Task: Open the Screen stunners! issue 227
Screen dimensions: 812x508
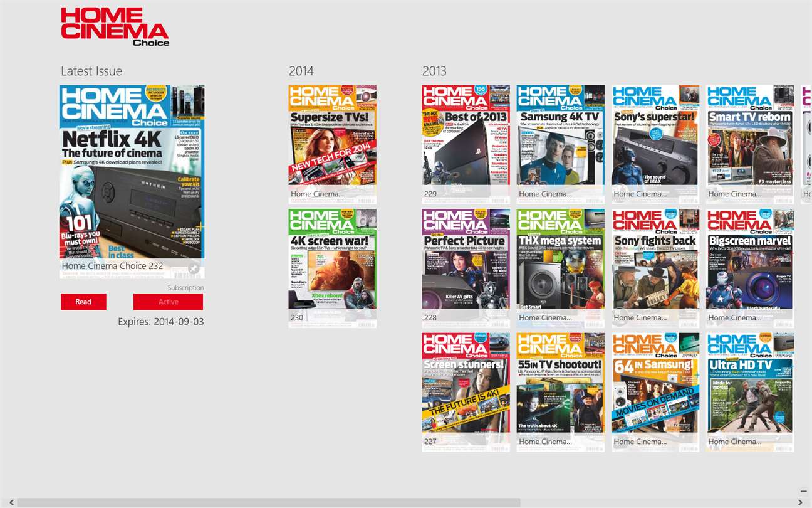Action: tap(466, 392)
